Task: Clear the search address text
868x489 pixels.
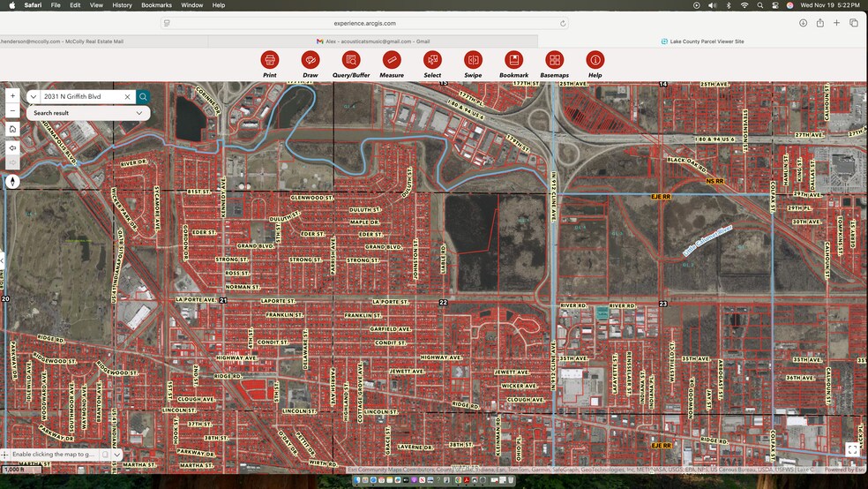Action: point(127,97)
